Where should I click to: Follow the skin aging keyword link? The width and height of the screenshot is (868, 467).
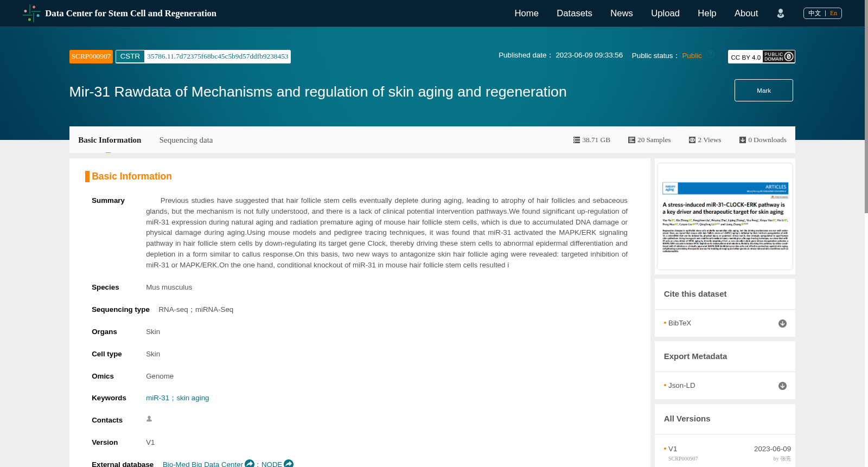(193, 398)
